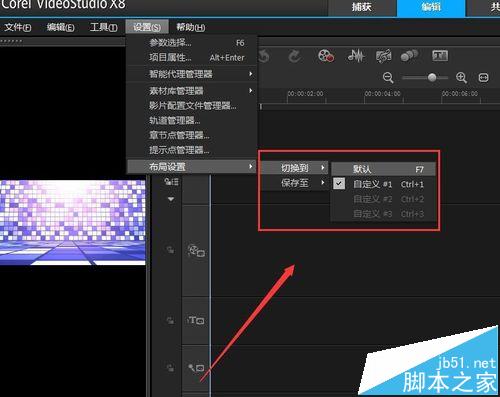Open 提示点管理器 (Cue Point Manager)

tap(192, 150)
